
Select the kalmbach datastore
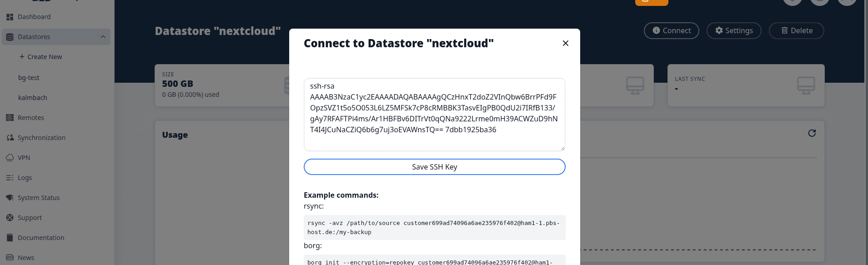[x=33, y=98]
